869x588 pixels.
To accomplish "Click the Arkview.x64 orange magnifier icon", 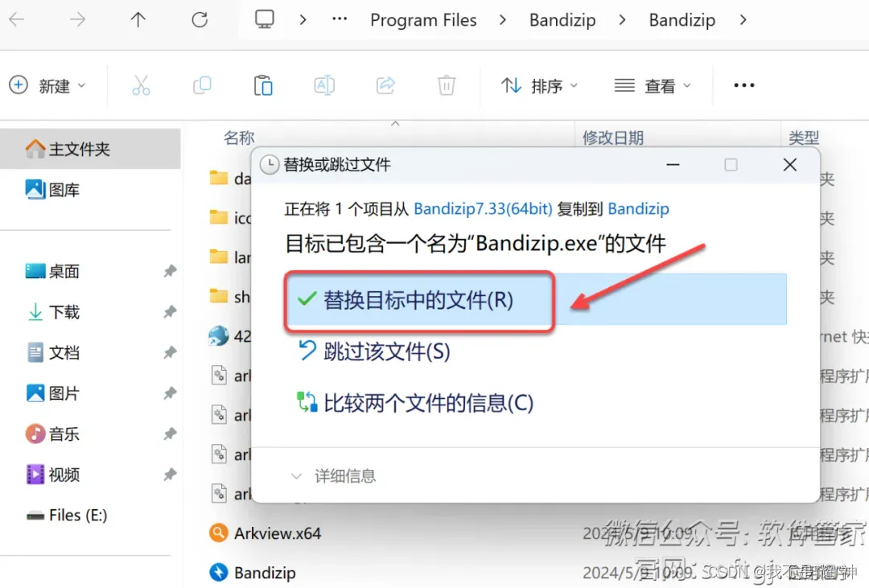I will coord(218,533).
